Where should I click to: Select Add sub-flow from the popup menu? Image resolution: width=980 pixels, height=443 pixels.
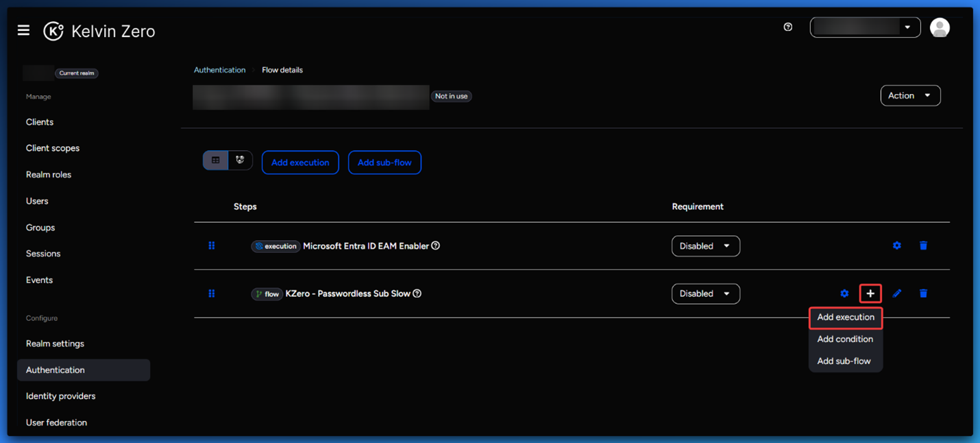[x=844, y=361]
